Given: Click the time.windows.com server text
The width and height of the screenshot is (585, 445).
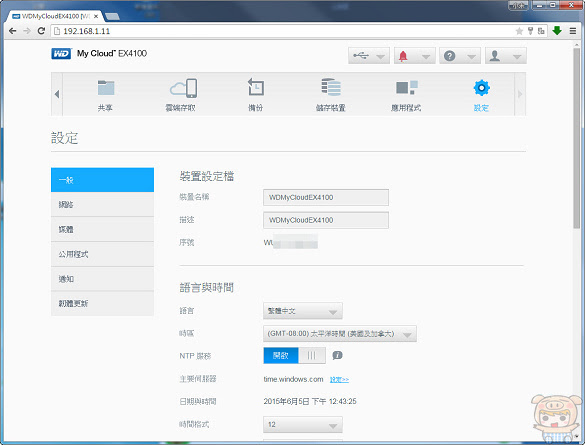Looking at the screenshot, I should (x=293, y=379).
